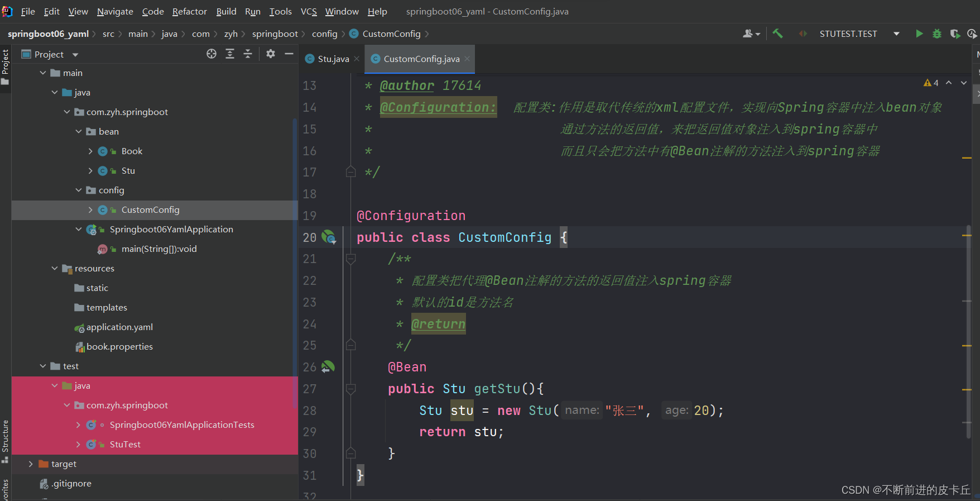Click the Build project hammer icon
The height and width of the screenshot is (501, 980).
[x=777, y=34]
